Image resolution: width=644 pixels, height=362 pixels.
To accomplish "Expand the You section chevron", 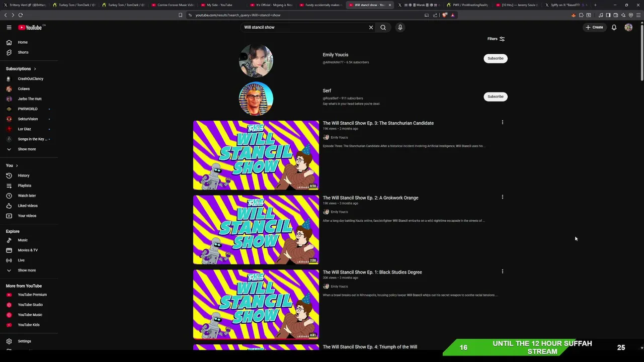I will click(17, 165).
